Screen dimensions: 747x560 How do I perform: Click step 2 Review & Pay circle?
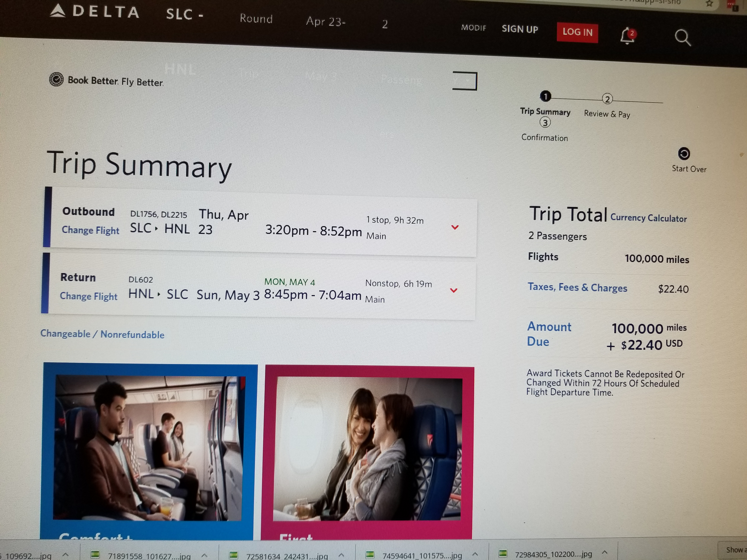[x=607, y=99]
